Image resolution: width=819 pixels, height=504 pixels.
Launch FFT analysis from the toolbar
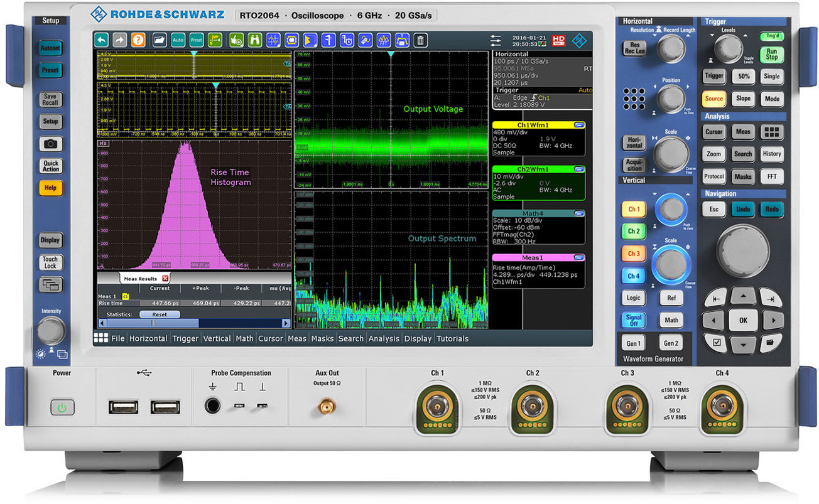383,40
